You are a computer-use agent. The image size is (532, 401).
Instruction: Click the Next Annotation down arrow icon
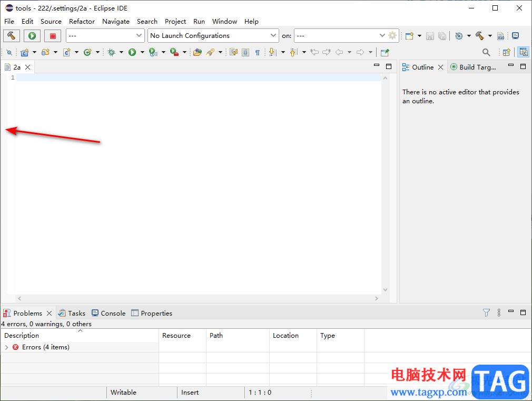click(272, 52)
